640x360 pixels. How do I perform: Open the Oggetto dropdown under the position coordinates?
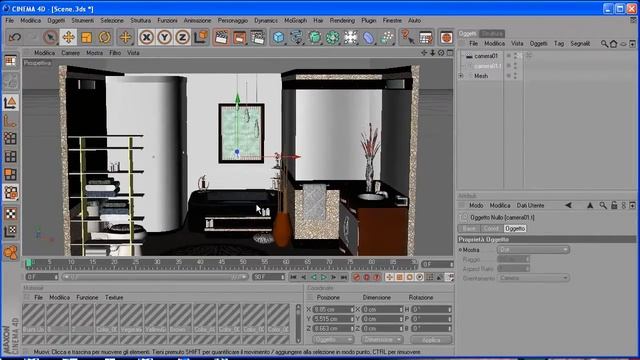click(x=333, y=340)
